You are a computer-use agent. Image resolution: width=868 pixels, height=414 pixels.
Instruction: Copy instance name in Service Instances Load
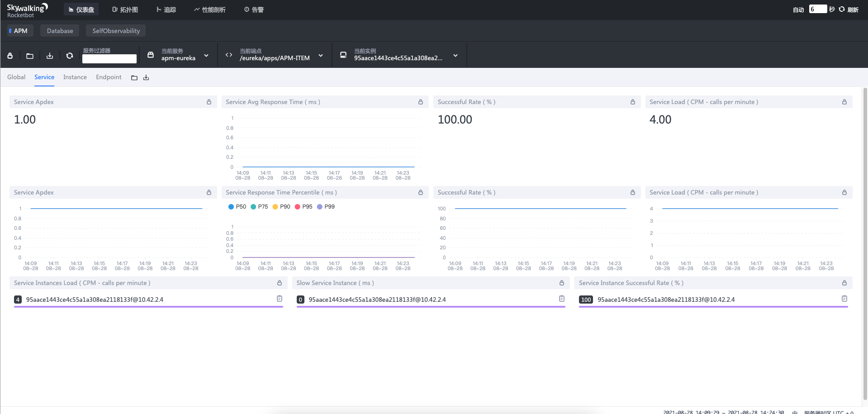[280, 299]
